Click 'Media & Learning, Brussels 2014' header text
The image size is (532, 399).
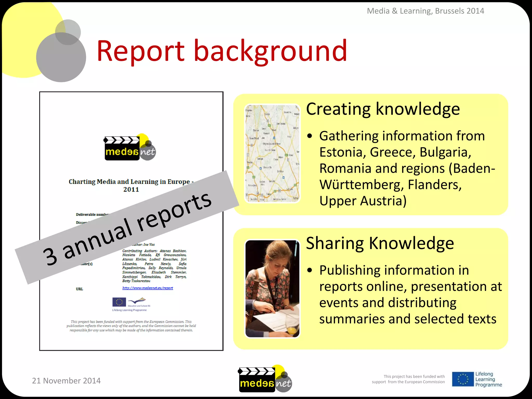(425, 11)
